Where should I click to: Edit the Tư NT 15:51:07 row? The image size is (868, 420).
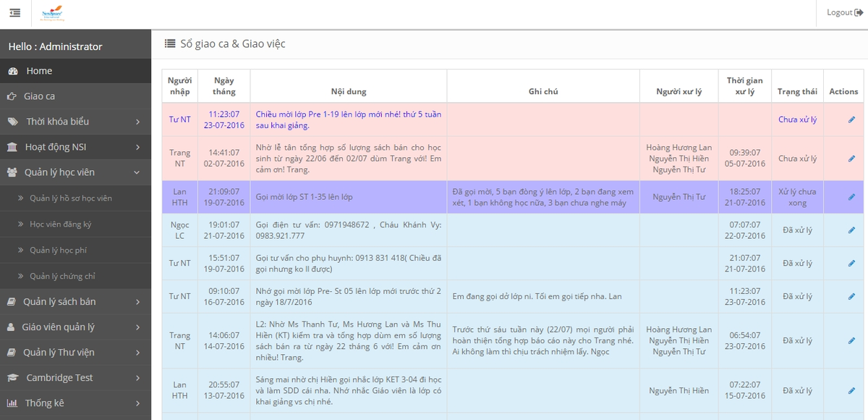[x=851, y=264]
